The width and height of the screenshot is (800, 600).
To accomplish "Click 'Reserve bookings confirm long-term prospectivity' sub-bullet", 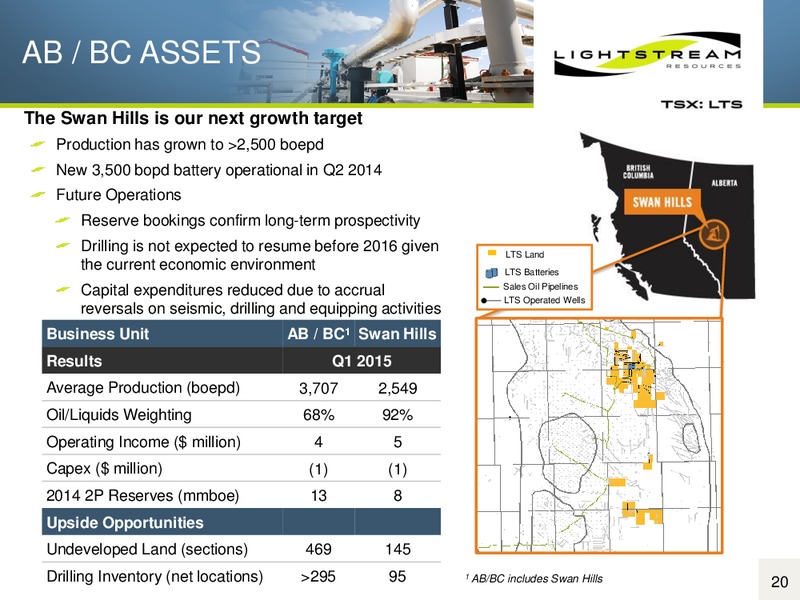I will tap(251, 220).
